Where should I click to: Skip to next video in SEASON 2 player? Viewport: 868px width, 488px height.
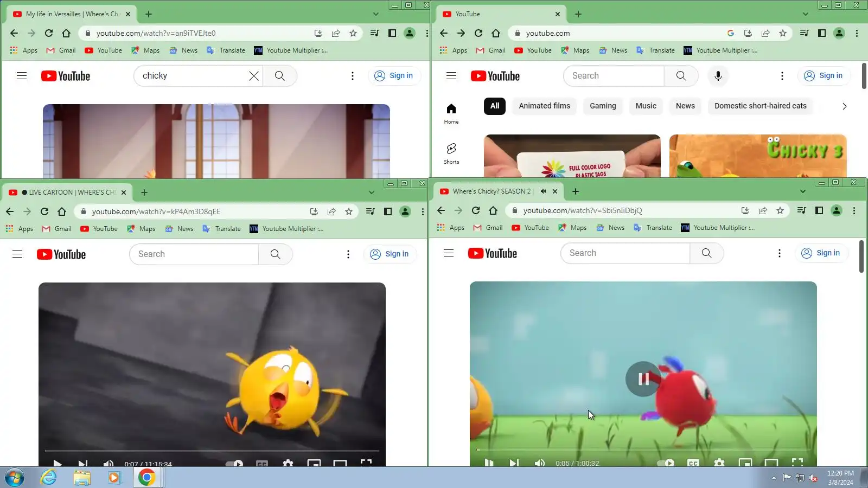point(514,463)
